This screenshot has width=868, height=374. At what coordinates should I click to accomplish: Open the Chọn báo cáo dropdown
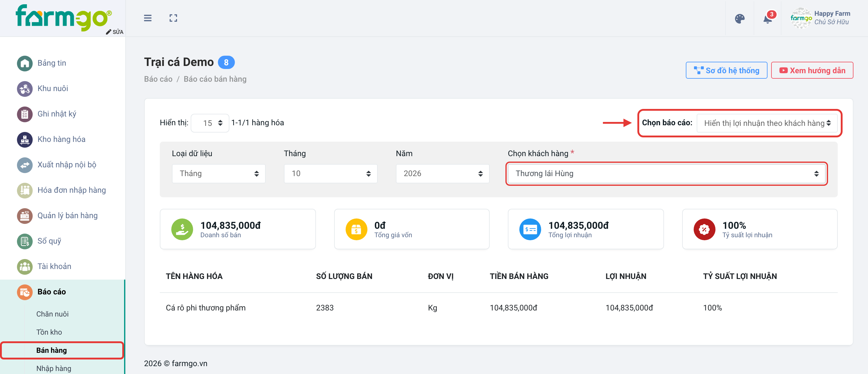coord(767,123)
